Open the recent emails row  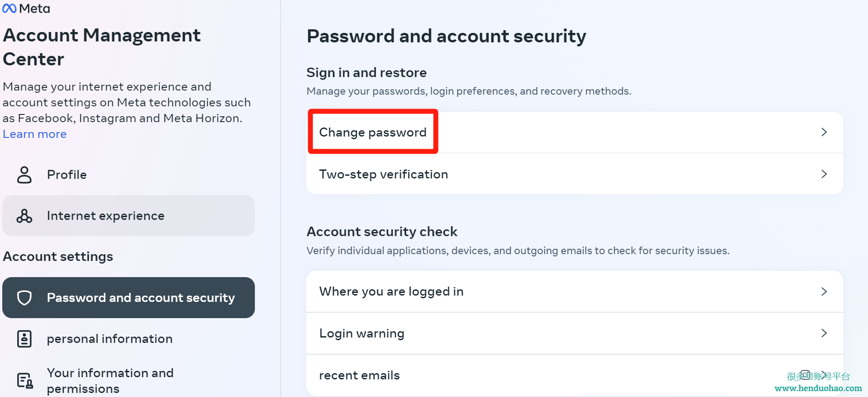[575, 375]
